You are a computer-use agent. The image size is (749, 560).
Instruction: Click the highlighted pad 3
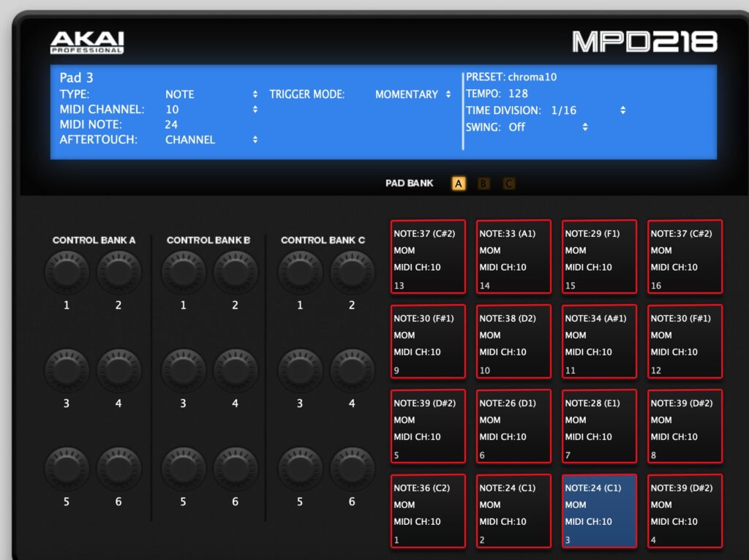click(x=599, y=511)
